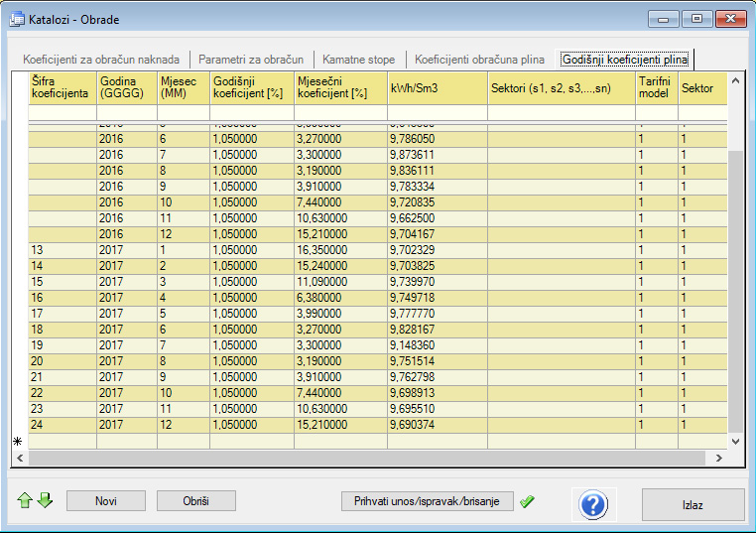Click the filter field under Šifra koeficijenta
Viewport: 756px width, 533px height.
coord(63,112)
